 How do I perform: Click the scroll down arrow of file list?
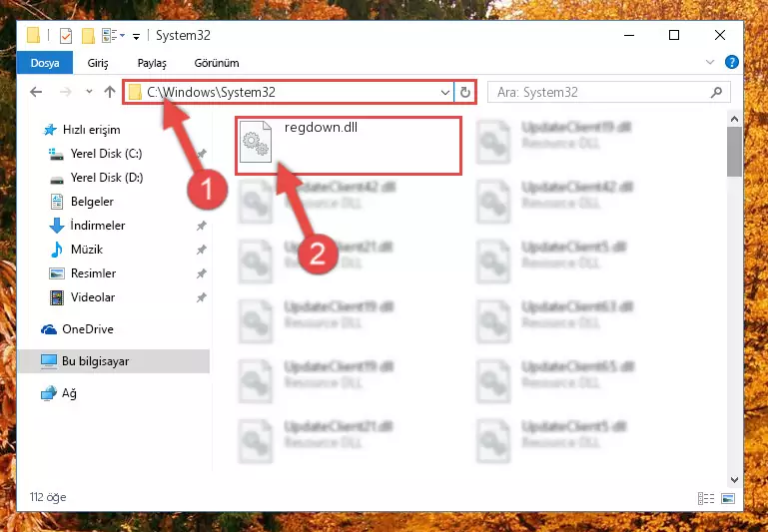click(734, 480)
